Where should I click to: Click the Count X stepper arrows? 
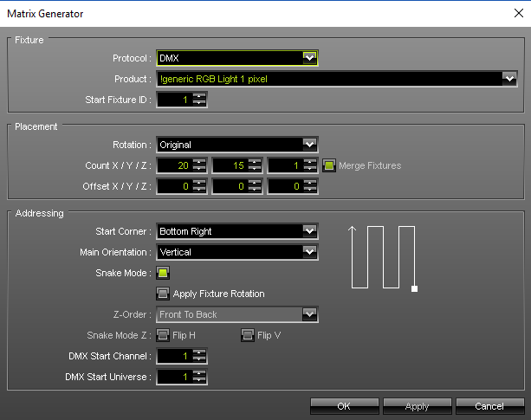(200, 165)
